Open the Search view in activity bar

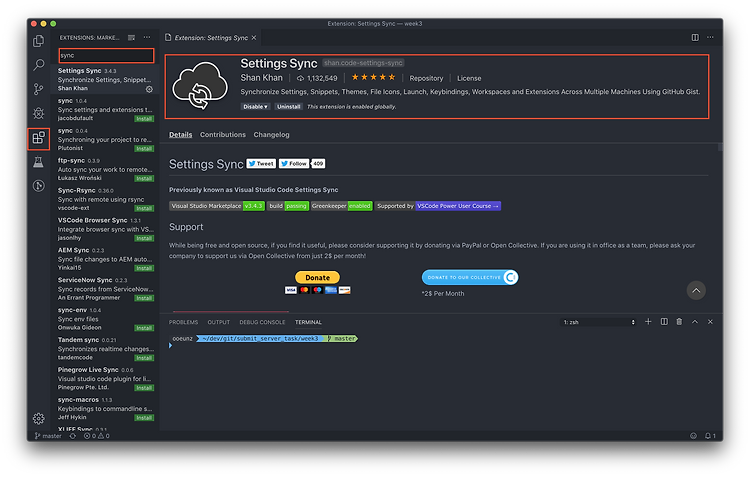pyautogui.click(x=39, y=65)
